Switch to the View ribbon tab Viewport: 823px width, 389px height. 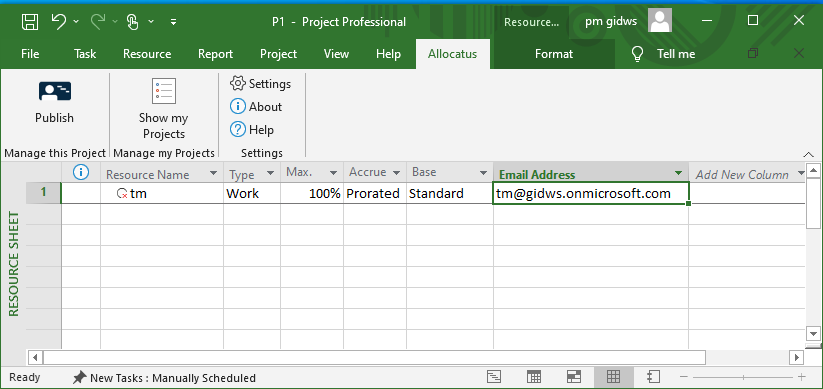click(336, 54)
